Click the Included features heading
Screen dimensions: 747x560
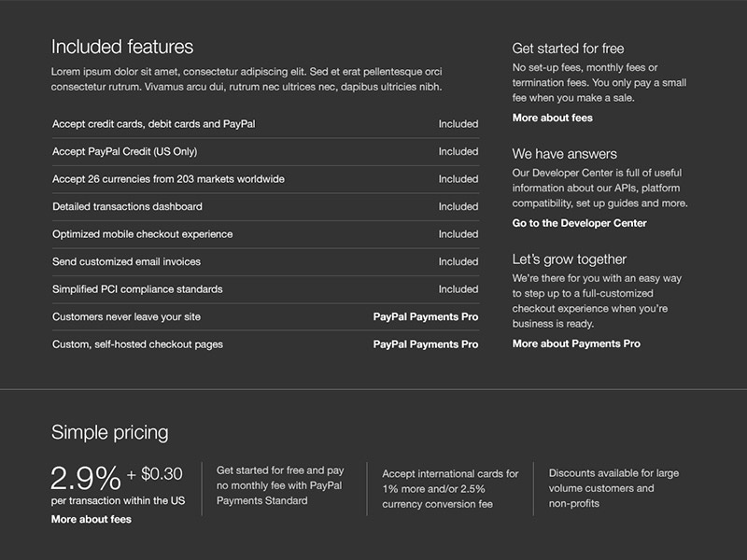[x=122, y=47]
